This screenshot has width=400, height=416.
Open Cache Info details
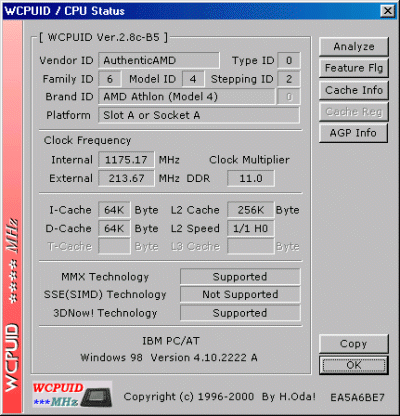(354, 90)
